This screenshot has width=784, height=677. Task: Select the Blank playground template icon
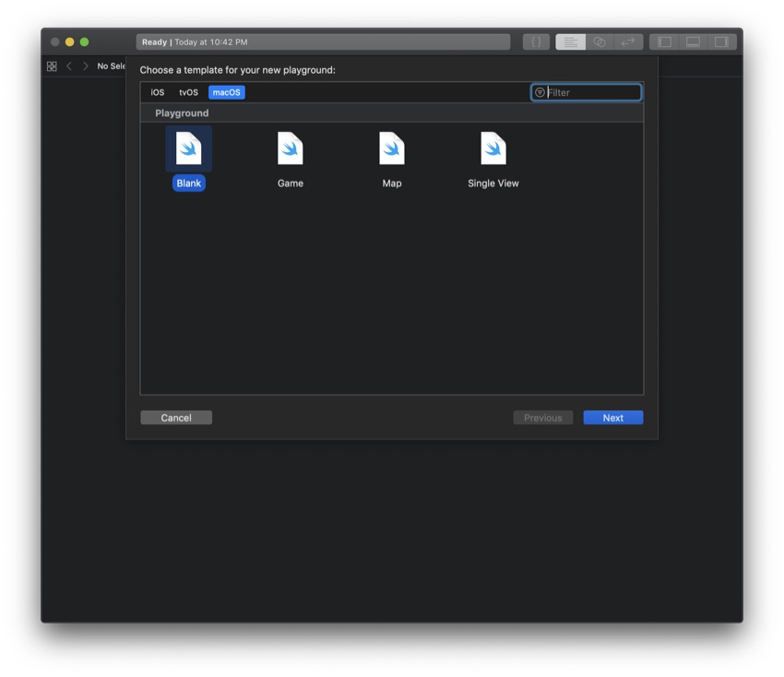click(188, 148)
